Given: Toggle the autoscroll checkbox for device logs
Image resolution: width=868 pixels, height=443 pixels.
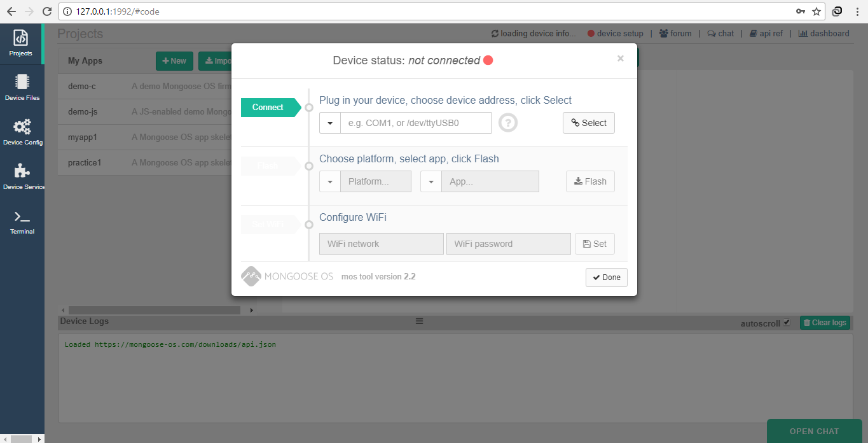Looking at the screenshot, I should click(x=787, y=322).
